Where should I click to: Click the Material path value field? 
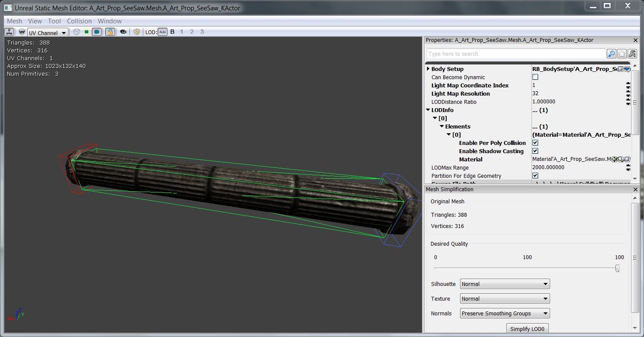point(571,159)
